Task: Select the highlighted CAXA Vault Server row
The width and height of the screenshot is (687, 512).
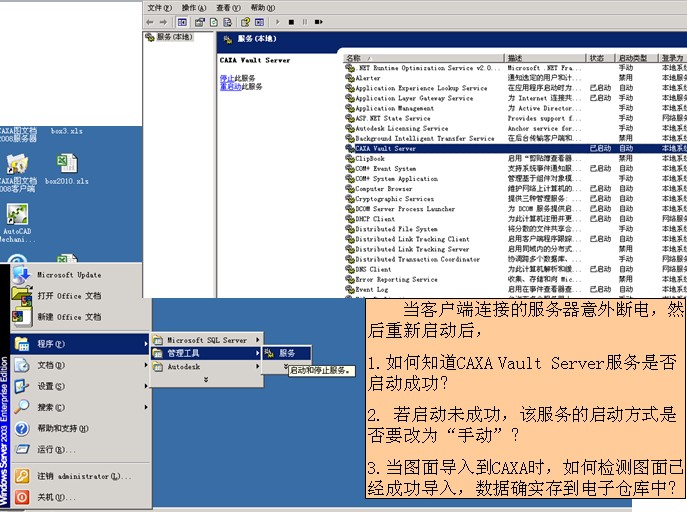Action: coord(516,148)
